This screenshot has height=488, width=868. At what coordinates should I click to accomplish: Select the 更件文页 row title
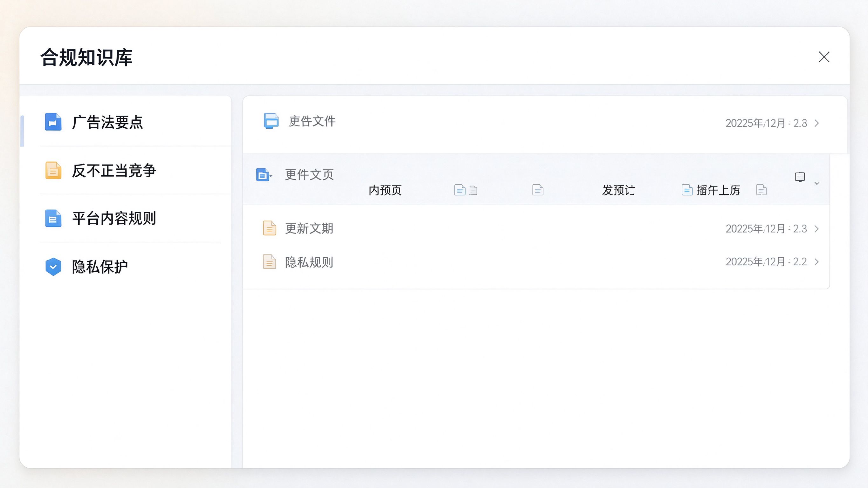click(309, 175)
